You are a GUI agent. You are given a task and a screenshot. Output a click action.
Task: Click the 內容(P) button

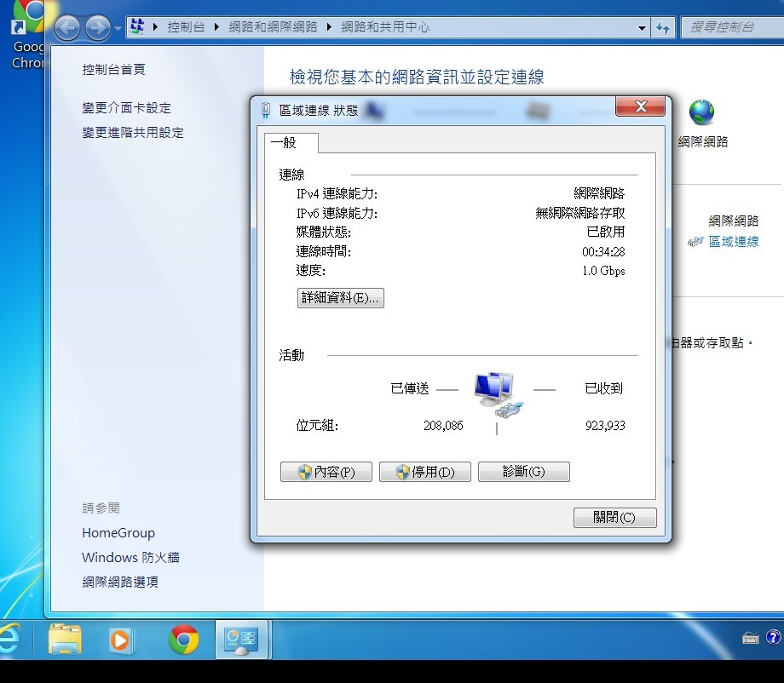[x=326, y=472]
